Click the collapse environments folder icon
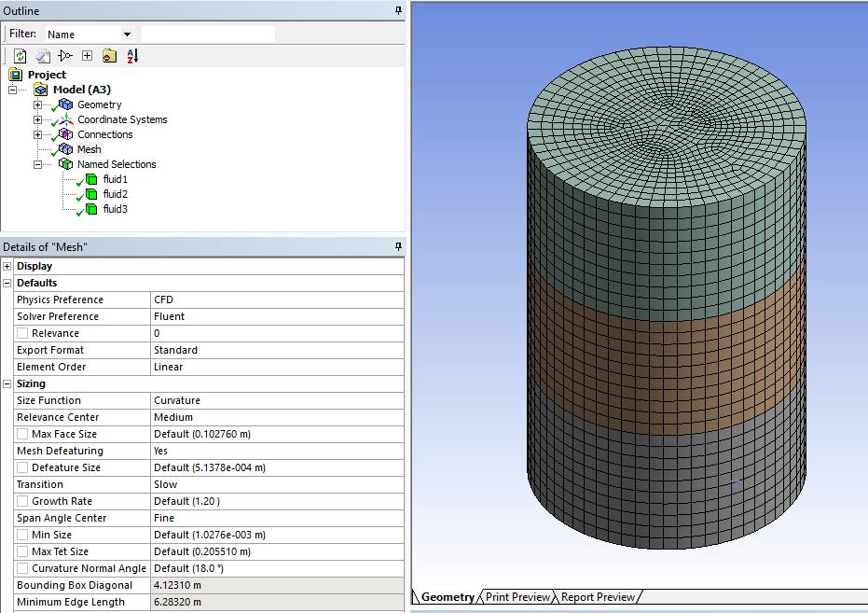This screenshot has height=613, width=868. click(x=107, y=56)
